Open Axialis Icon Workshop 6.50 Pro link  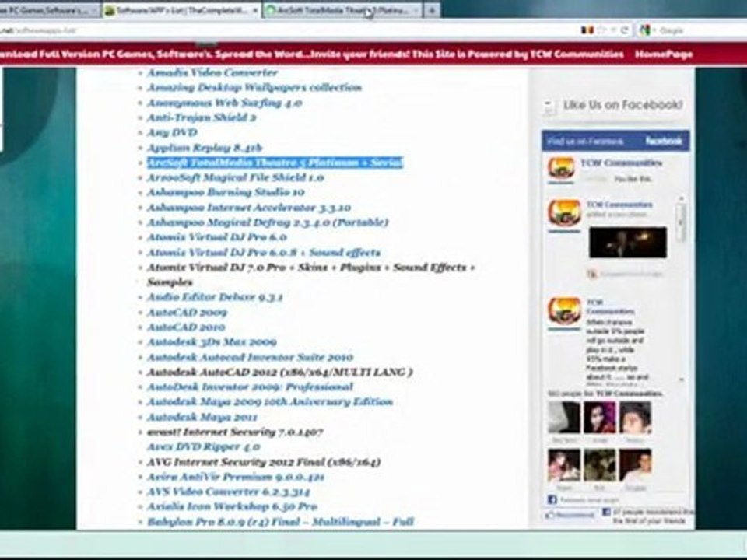[x=232, y=506]
